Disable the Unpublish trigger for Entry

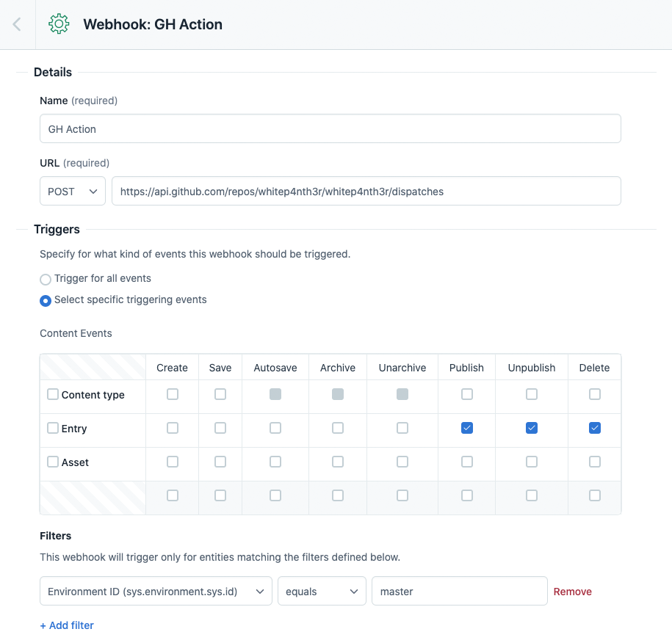pyautogui.click(x=531, y=427)
